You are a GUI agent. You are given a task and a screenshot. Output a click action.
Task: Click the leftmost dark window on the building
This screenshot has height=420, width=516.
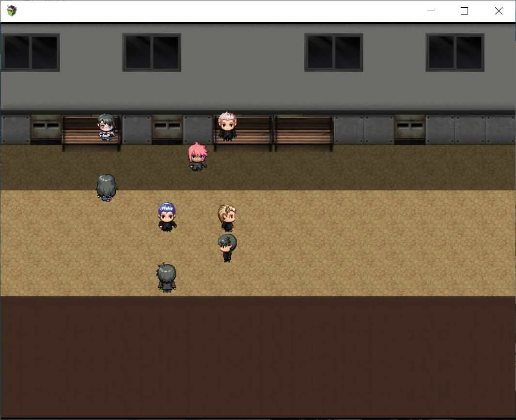pyautogui.click(x=30, y=52)
